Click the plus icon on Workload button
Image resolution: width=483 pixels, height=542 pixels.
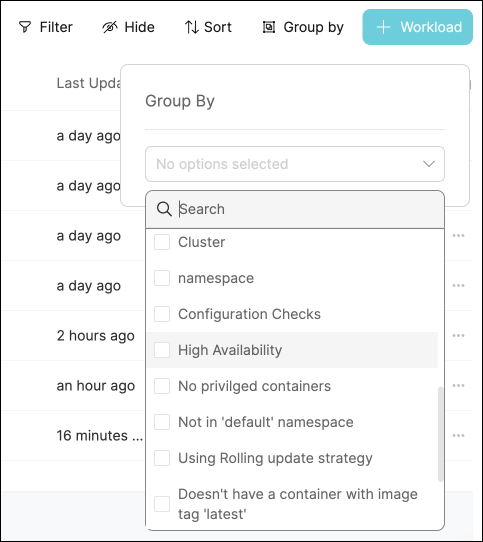383,27
